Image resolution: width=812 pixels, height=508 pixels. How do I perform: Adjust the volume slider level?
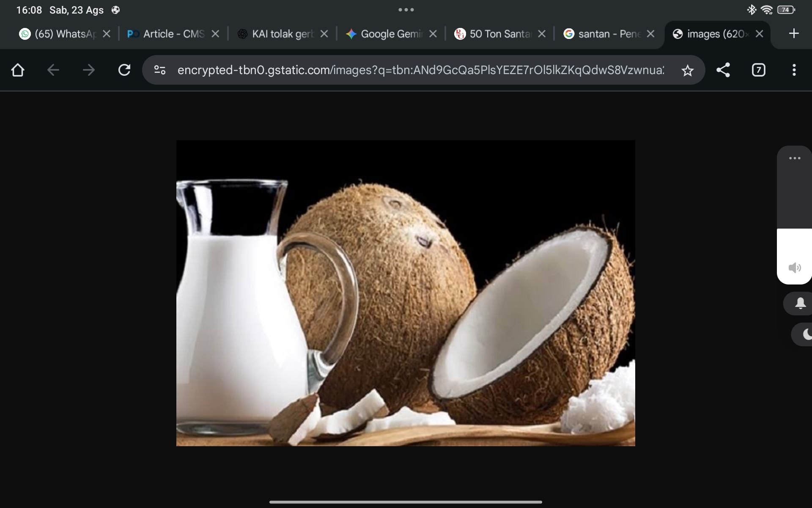point(794,229)
